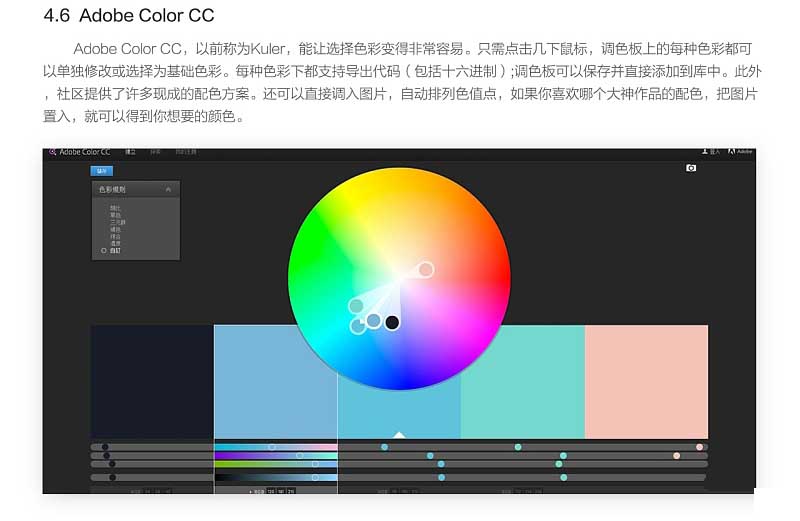The height and width of the screenshot is (521, 800).
Task: Select the sixth color rule option
Action: [x=115, y=243]
